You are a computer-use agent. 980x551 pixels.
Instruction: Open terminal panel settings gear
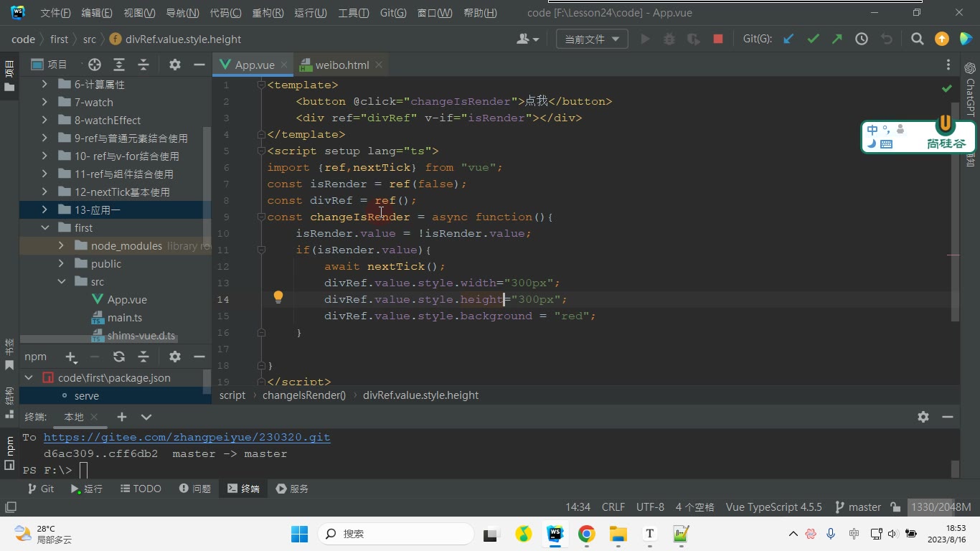[923, 417]
